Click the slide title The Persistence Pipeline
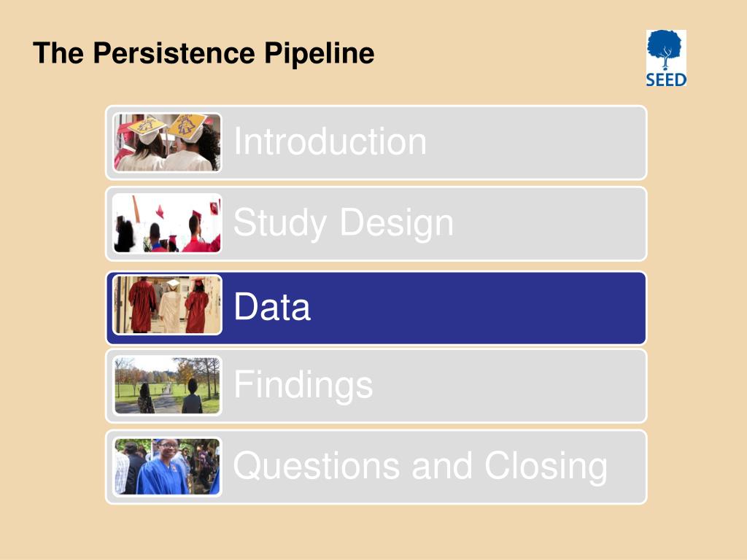Image resolution: width=747 pixels, height=560 pixels. [x=204, y=52]
